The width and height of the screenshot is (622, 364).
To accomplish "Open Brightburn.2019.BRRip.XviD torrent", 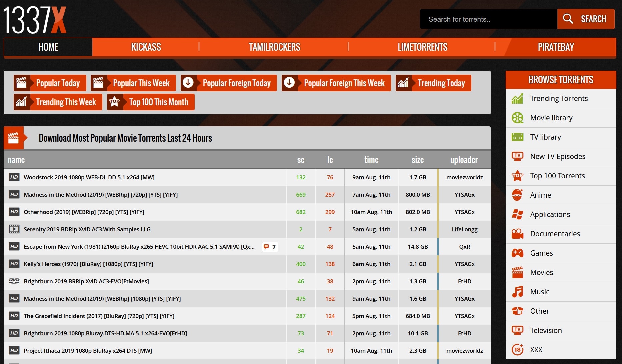I will [86, 281].
